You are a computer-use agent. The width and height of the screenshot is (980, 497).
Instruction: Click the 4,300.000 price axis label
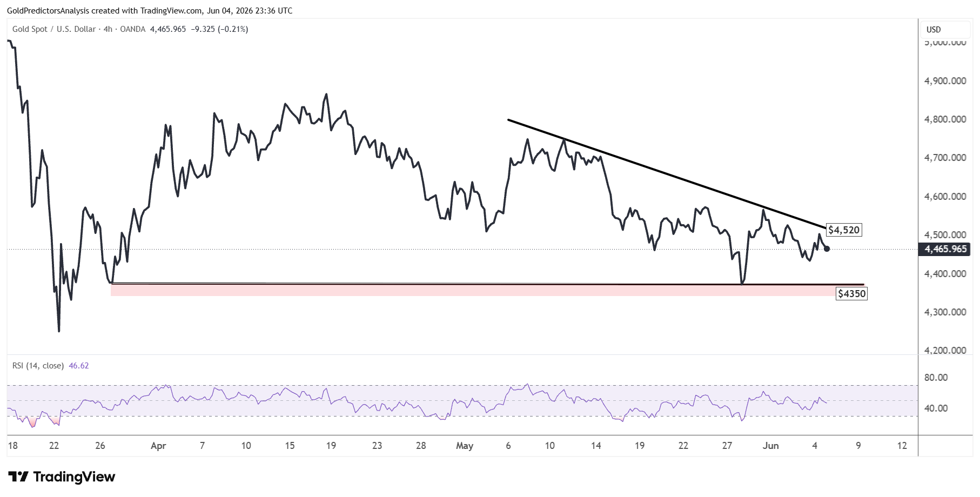(x=945, y=312)
